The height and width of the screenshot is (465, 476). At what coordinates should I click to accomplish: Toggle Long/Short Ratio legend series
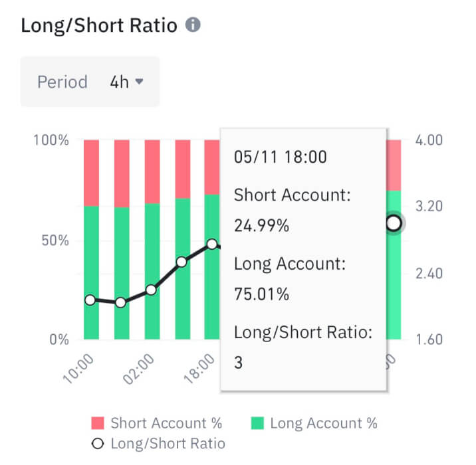click(158, 443)
